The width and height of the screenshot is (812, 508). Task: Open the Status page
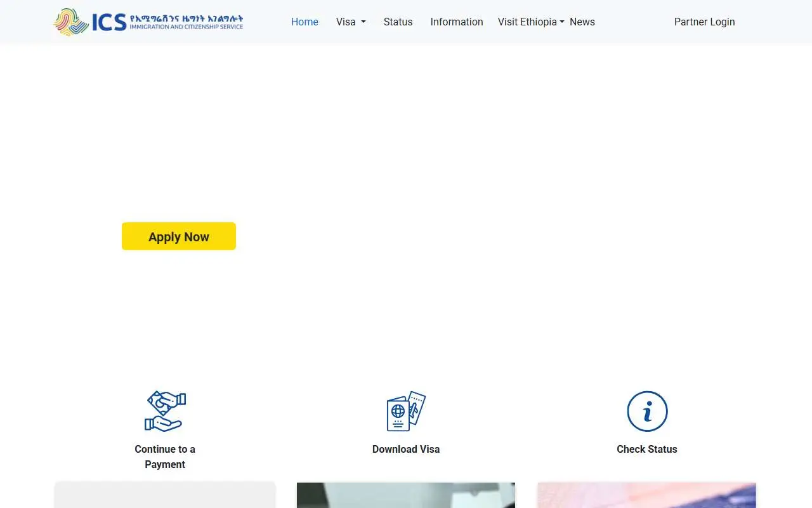click(398, 22)
